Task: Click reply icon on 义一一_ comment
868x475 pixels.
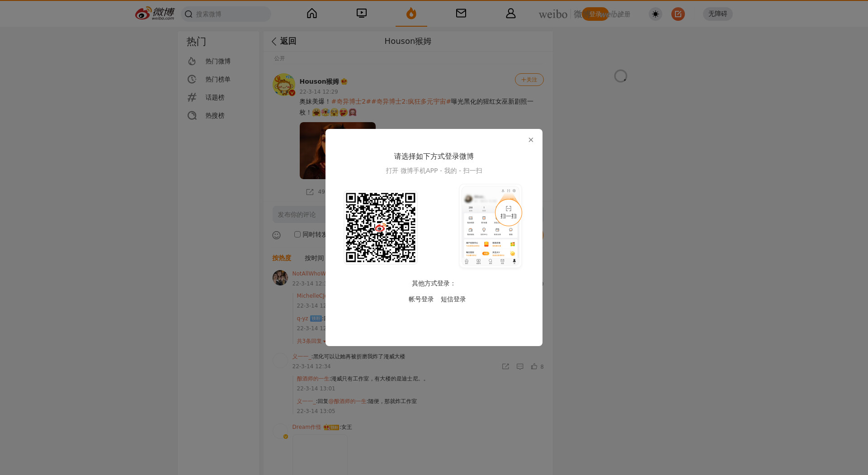Action: (520, 366)
